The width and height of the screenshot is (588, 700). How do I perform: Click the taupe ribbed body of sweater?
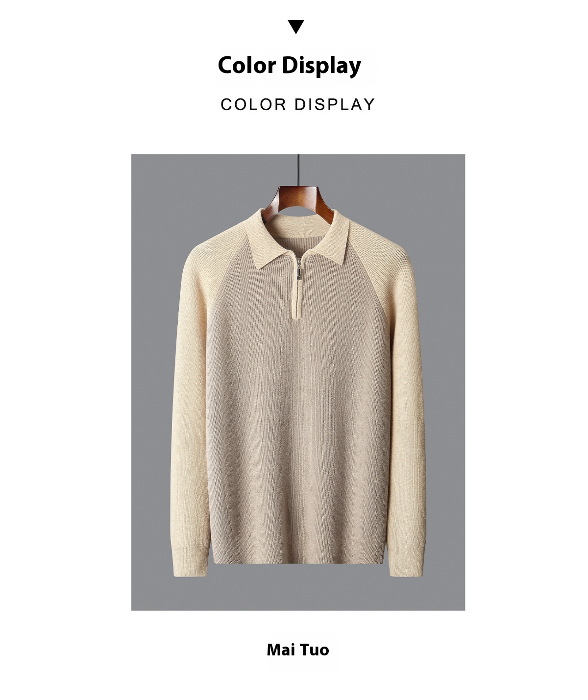[298, 416]
